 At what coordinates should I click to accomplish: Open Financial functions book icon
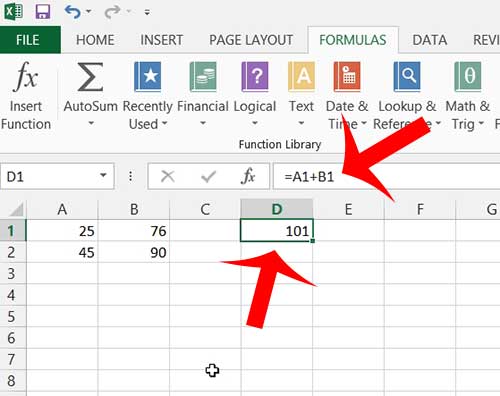coord(203,77)
